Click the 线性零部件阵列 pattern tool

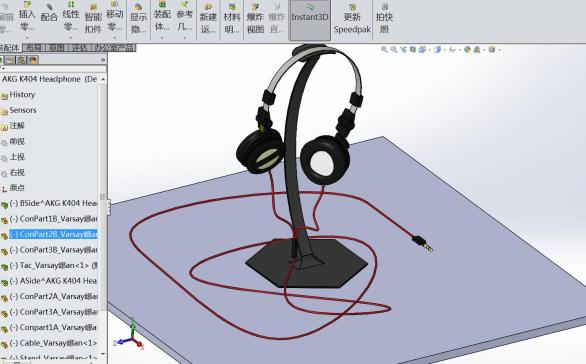click(71, 17)
